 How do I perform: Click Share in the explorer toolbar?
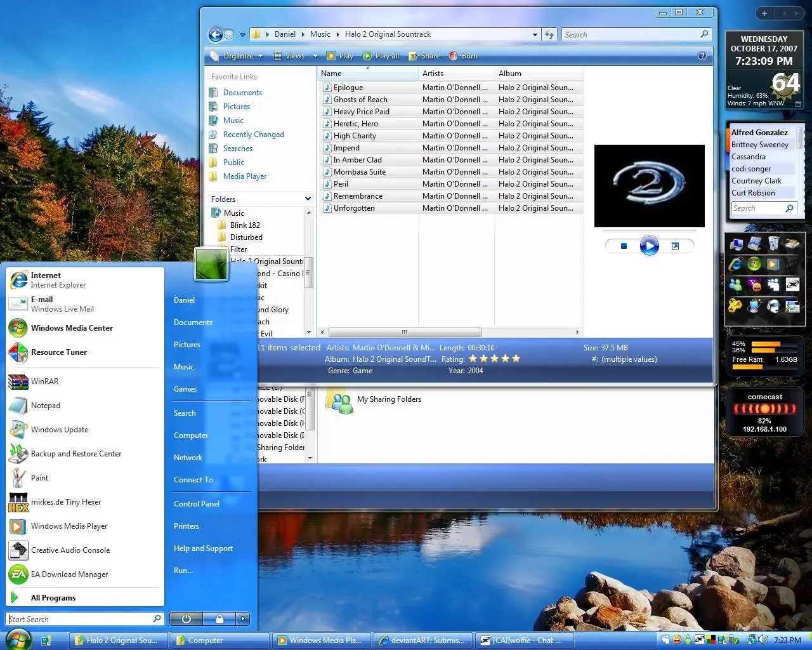click(424, 56)
